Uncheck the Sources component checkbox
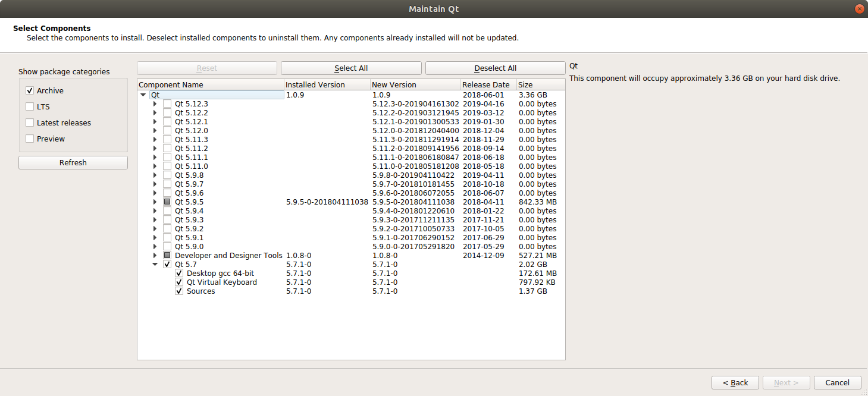 pos(179,291)
